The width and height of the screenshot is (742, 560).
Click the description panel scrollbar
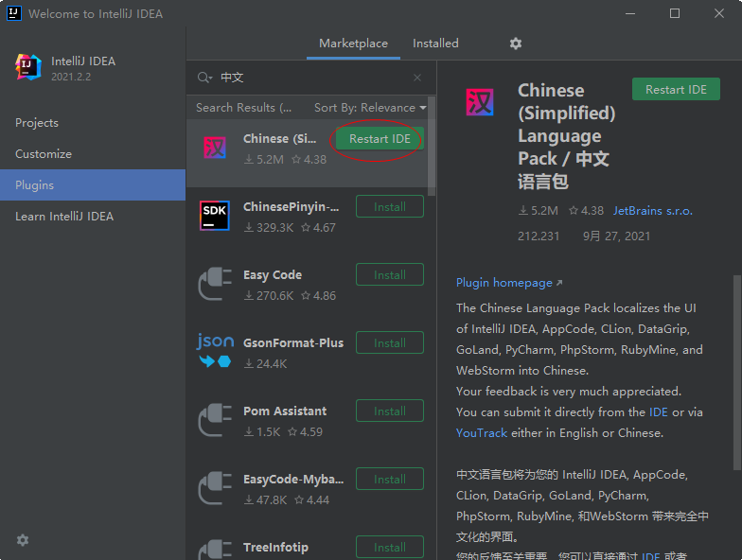pyautogui.click(x=736, y=373)
